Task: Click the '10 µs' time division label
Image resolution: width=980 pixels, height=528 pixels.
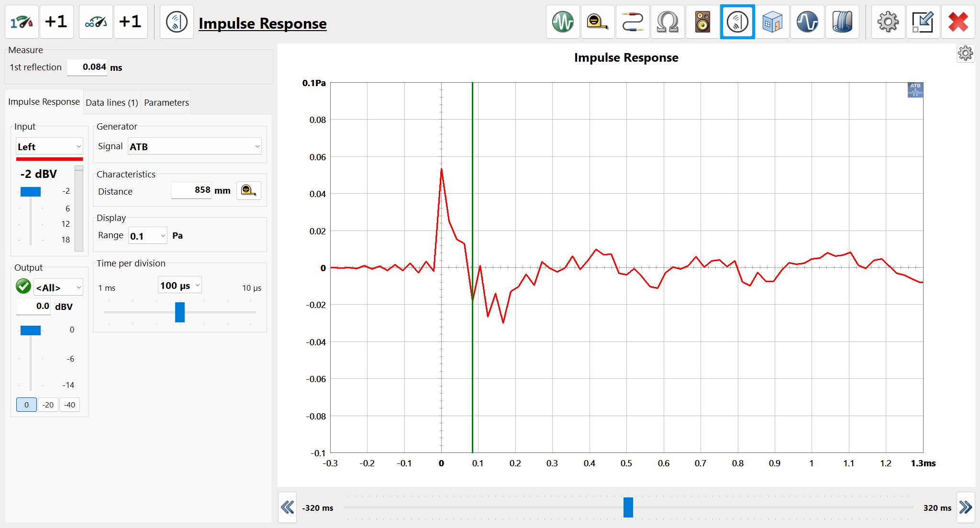Action: pos(252,288)
